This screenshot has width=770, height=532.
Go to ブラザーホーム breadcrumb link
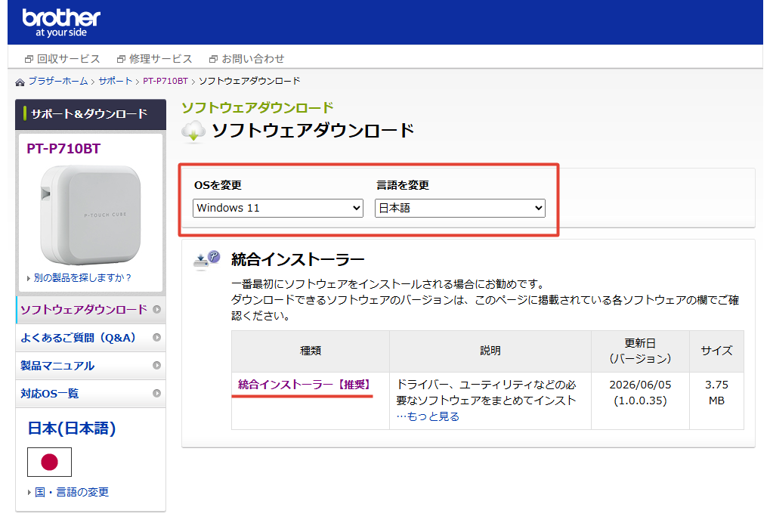[x=58, y=81]
